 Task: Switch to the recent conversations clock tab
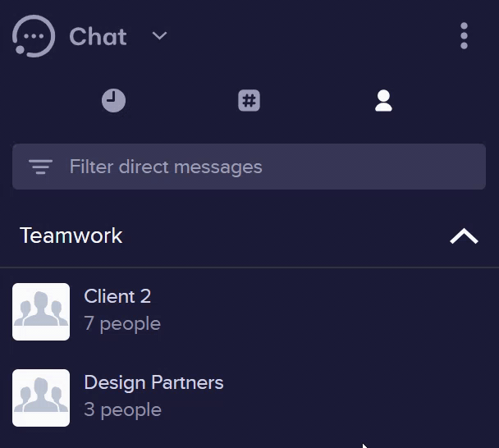tap(113, 101)
